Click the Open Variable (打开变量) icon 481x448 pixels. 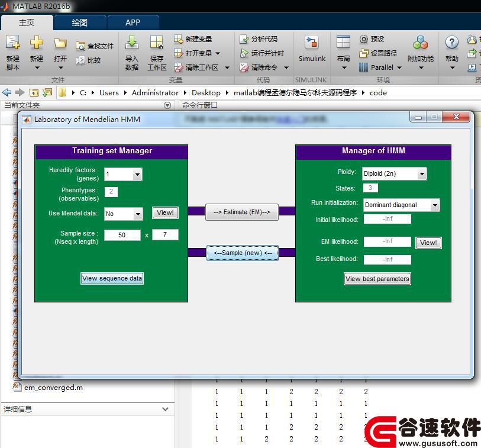click(178, 53)
